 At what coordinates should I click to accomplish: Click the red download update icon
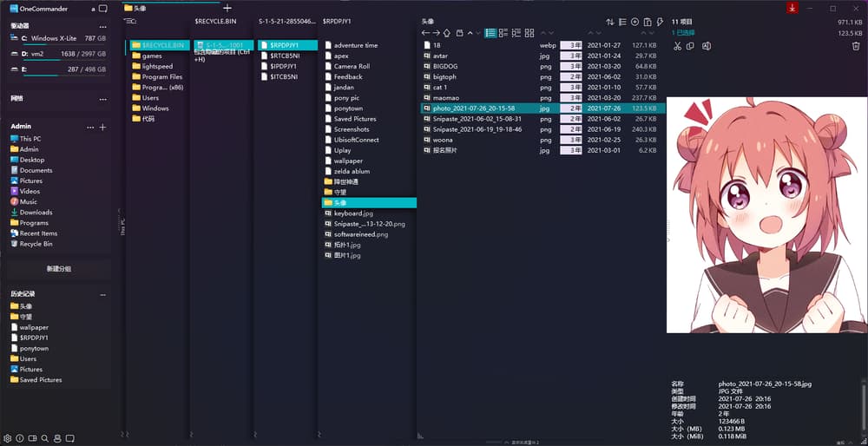(792, 8)
